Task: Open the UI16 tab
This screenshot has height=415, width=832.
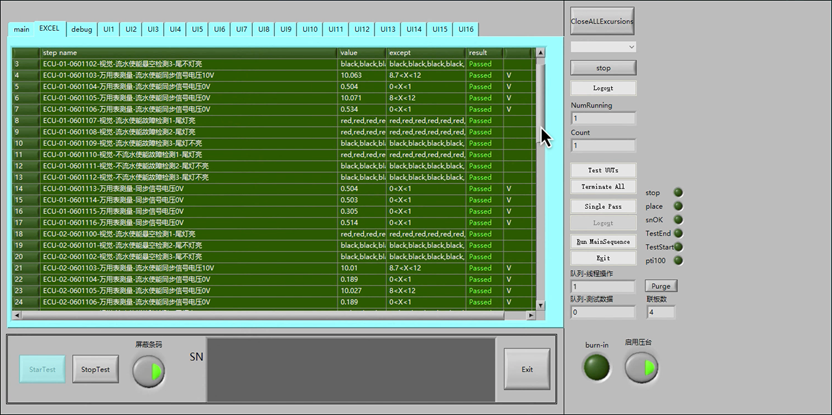Action: (x=465, y=29)
